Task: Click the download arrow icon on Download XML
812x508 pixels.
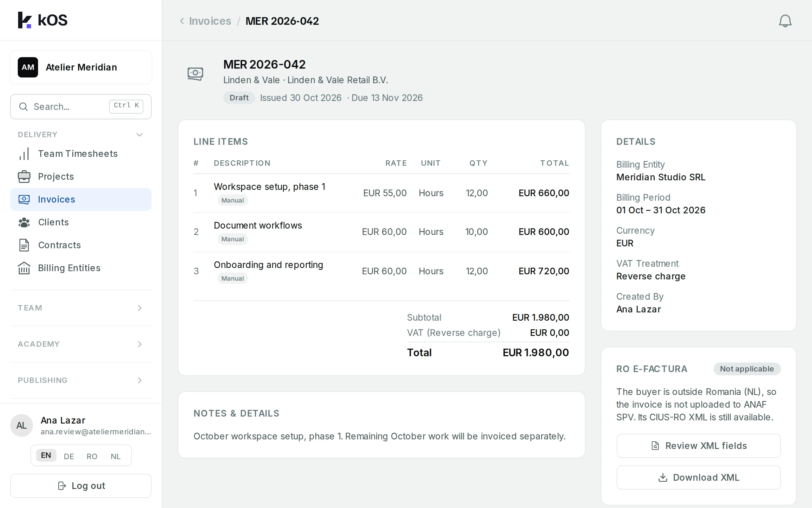Action: [663, 478]
